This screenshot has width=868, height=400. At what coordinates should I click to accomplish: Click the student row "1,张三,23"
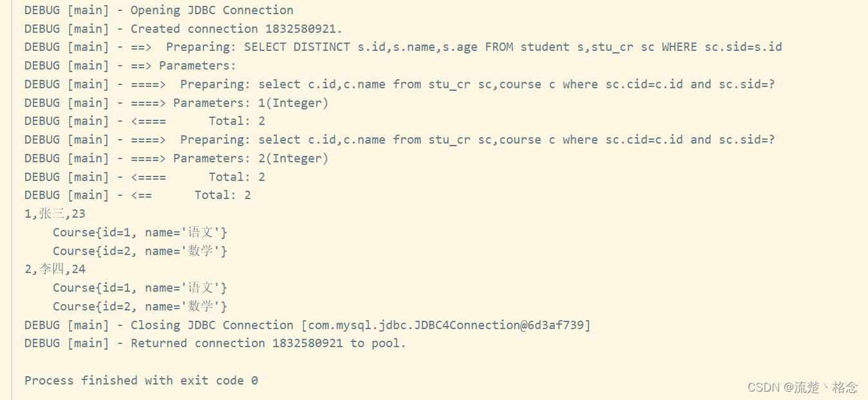(x=55, y=214)
